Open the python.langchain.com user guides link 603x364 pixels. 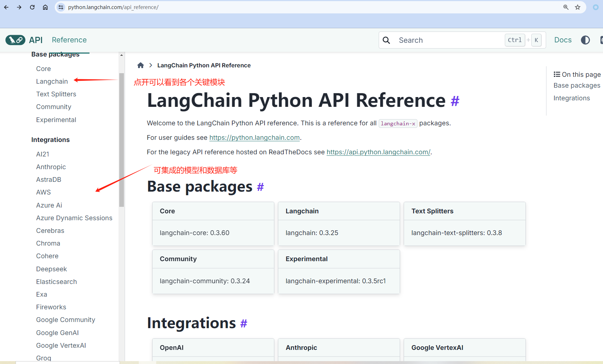pyautogui.click(x=254, y=138)
